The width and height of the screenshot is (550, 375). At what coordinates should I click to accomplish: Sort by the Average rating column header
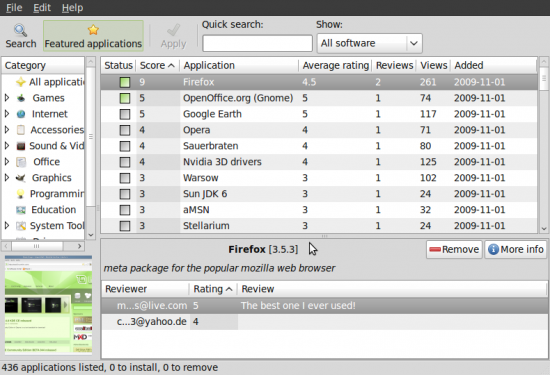click(x=335, y=66)
